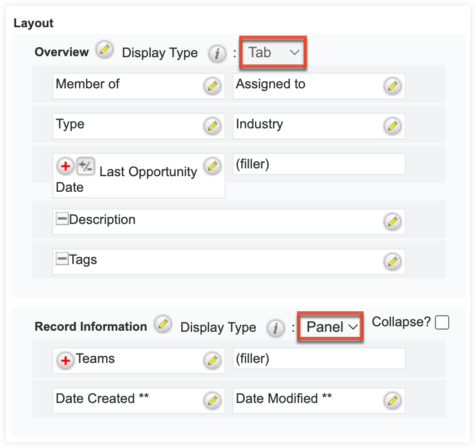Click the Assigned to field label
This screenshot has width=476, height=448.
coord(270,84)
